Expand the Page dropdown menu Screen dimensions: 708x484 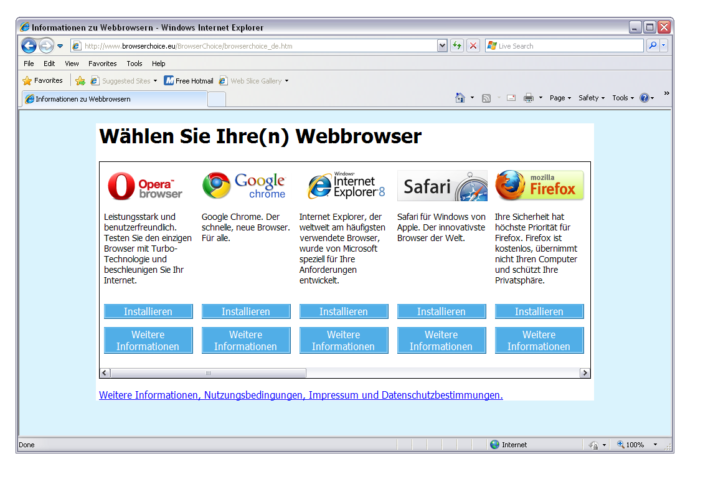coord(560,98)
